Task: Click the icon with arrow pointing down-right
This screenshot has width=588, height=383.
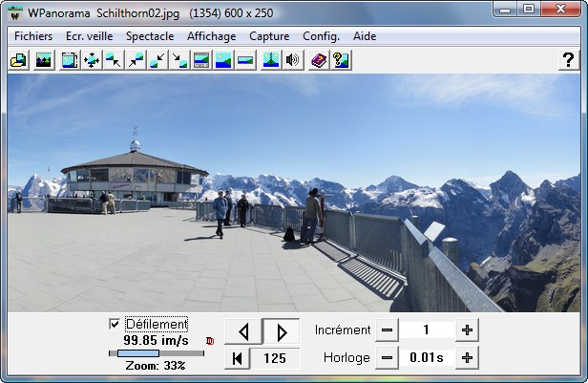Action: tap(179, 60)
